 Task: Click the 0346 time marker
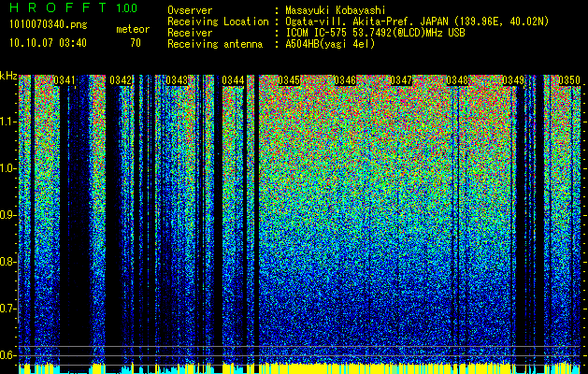pos(345,80)
